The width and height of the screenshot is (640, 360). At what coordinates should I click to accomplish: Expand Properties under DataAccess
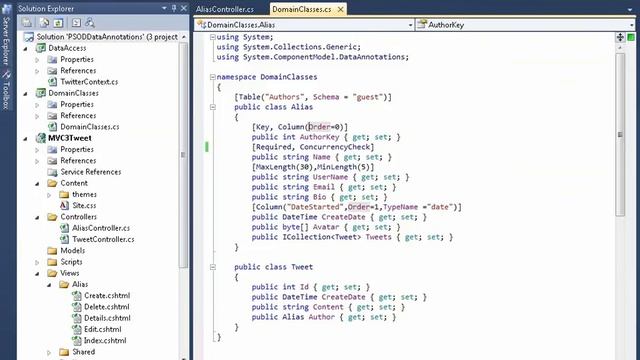tap(37, 60)
